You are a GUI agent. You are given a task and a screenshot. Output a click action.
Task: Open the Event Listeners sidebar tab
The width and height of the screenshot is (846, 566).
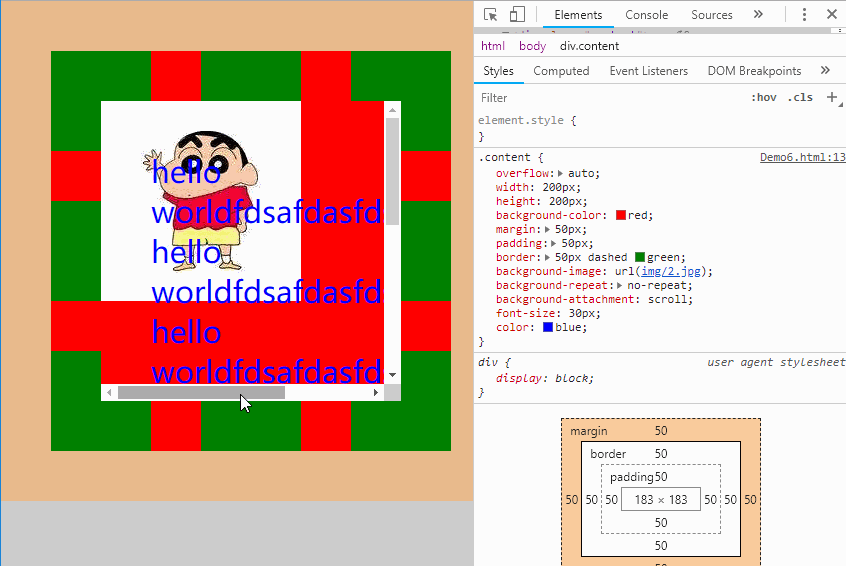649,71
